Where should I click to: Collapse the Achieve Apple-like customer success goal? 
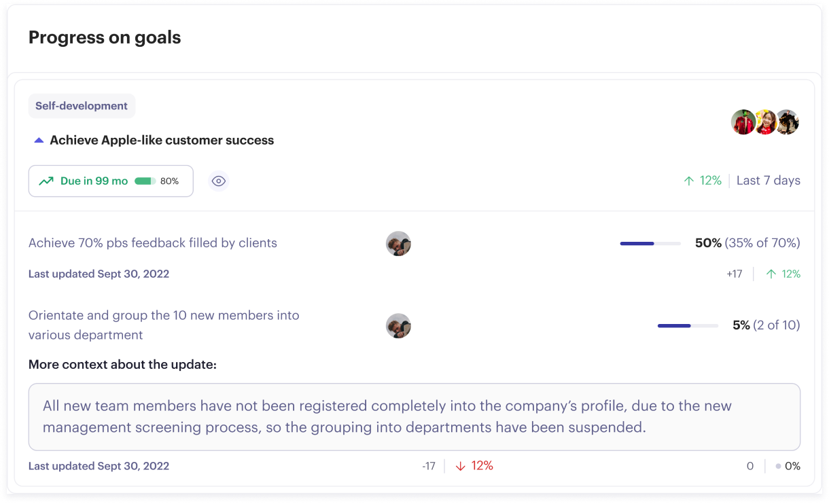click(x=39, y=141)
